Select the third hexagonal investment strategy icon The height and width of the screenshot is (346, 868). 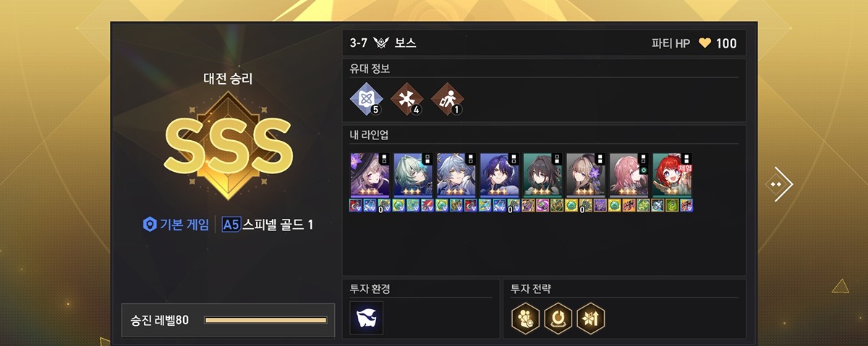[591, 318]
